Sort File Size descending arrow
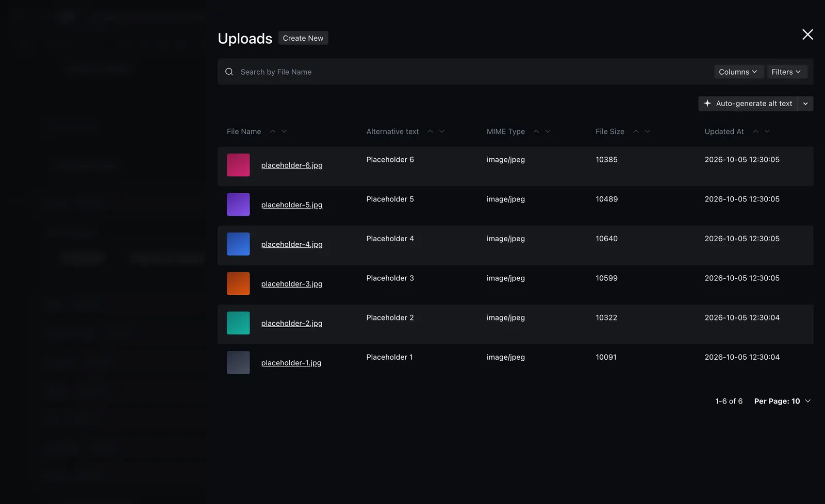This screenshot has width=825, height=504. click(648, 131)
